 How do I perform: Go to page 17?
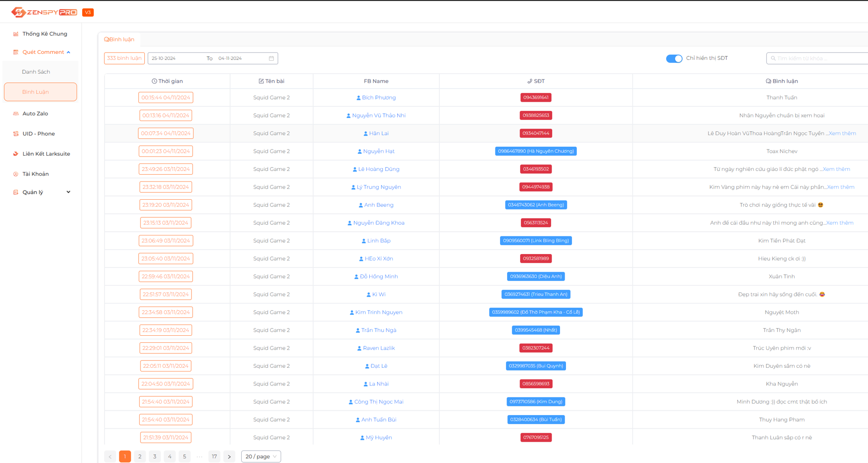click(x=214, y=456)
